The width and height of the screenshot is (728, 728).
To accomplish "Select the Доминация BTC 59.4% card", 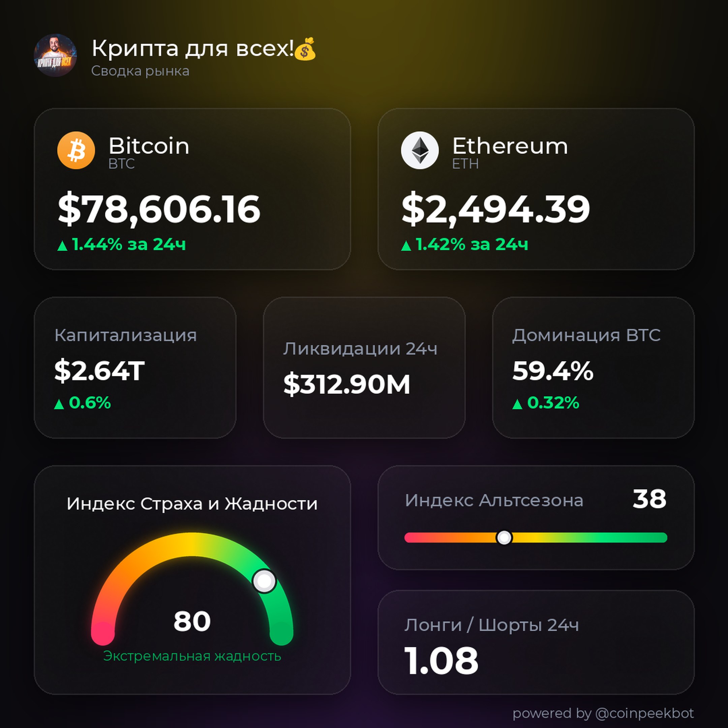I will (x=593, y=368).
